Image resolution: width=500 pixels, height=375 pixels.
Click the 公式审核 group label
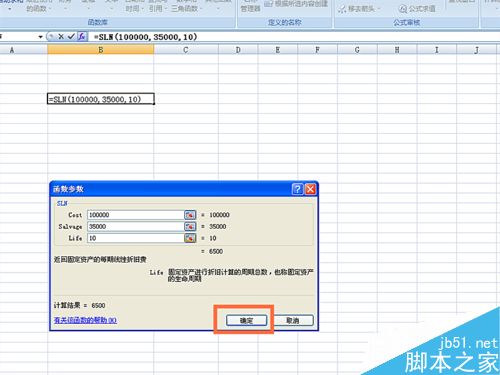click(406, 22)
